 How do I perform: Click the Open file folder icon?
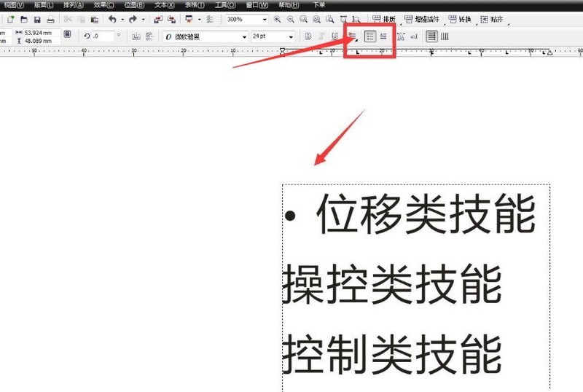(24, 20)
